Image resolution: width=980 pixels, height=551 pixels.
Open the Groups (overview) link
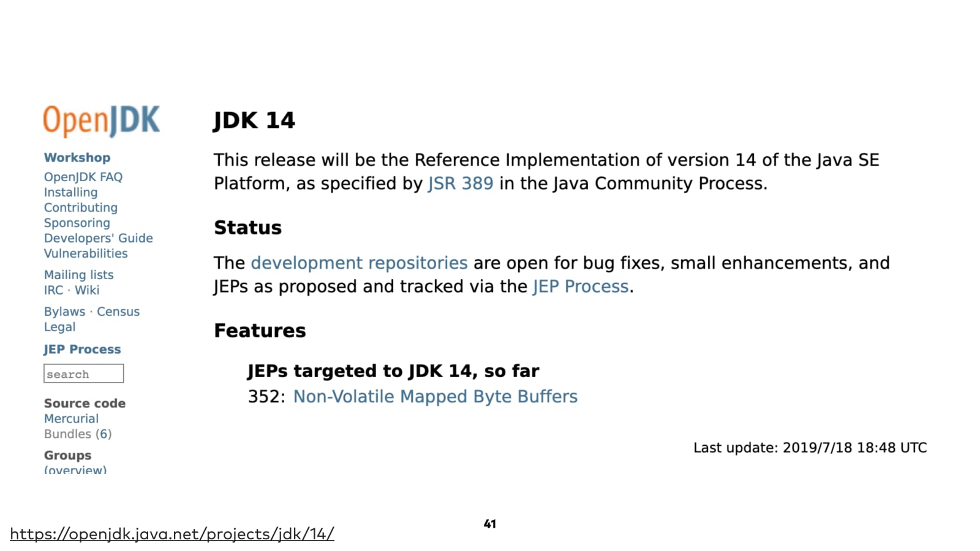click(x=75, y=469)
